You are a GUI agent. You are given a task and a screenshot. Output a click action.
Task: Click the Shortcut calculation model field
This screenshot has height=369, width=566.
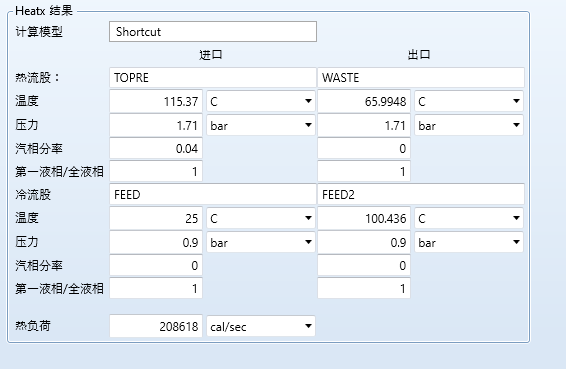213,32
